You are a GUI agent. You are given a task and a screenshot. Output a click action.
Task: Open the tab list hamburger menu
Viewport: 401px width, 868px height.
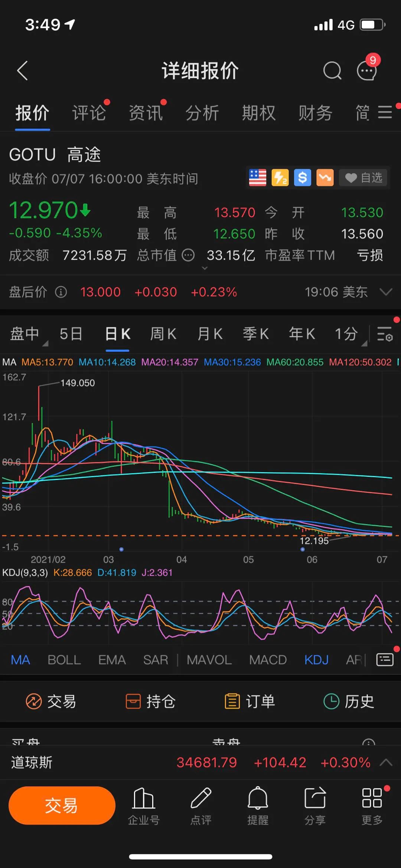(385, 112)
